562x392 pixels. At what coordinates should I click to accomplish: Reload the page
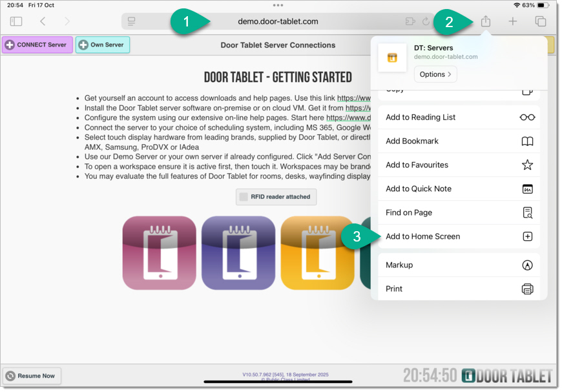pyautogui.click(x=426, y=21)
